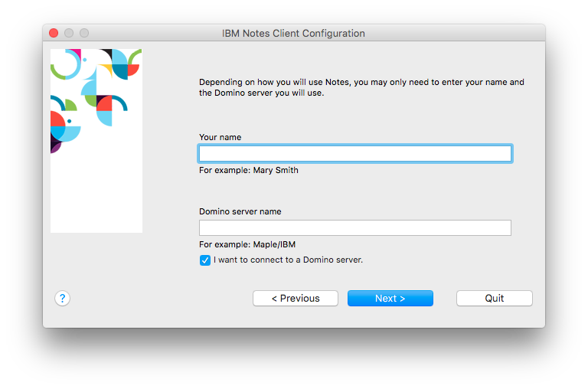The width and height of the screenshot is (588, 389).
Task: Select the Domino server name field
Action: pos(355,227)
